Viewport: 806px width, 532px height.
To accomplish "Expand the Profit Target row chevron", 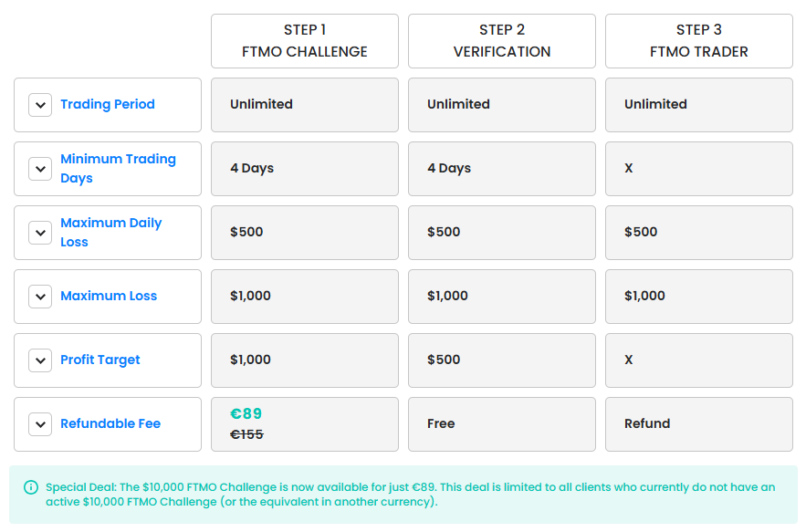I will (x=40, y=360).
